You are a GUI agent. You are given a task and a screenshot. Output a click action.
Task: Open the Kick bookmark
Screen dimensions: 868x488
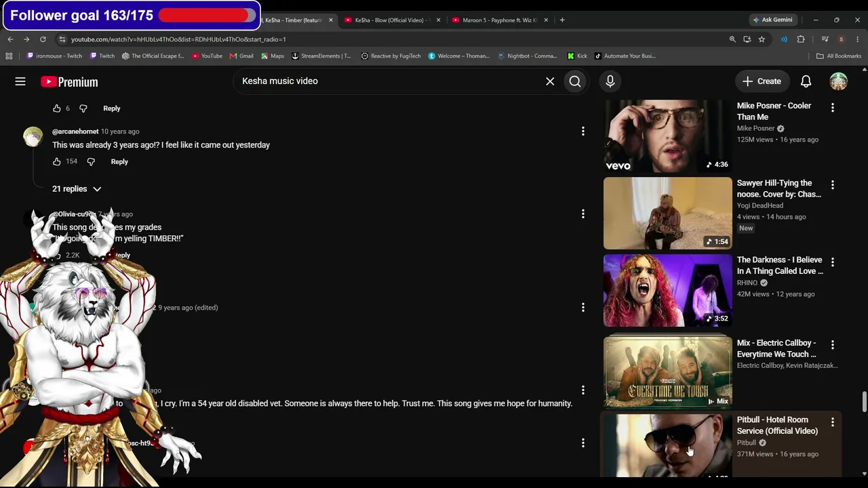577,56
